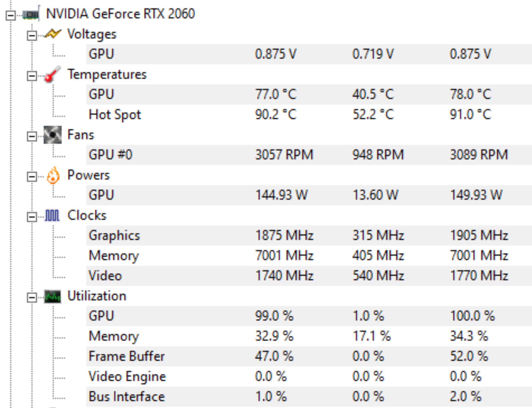This screenshot has height=408, width=532.
Task: Collapse the Clocks section
Action: 32,217
